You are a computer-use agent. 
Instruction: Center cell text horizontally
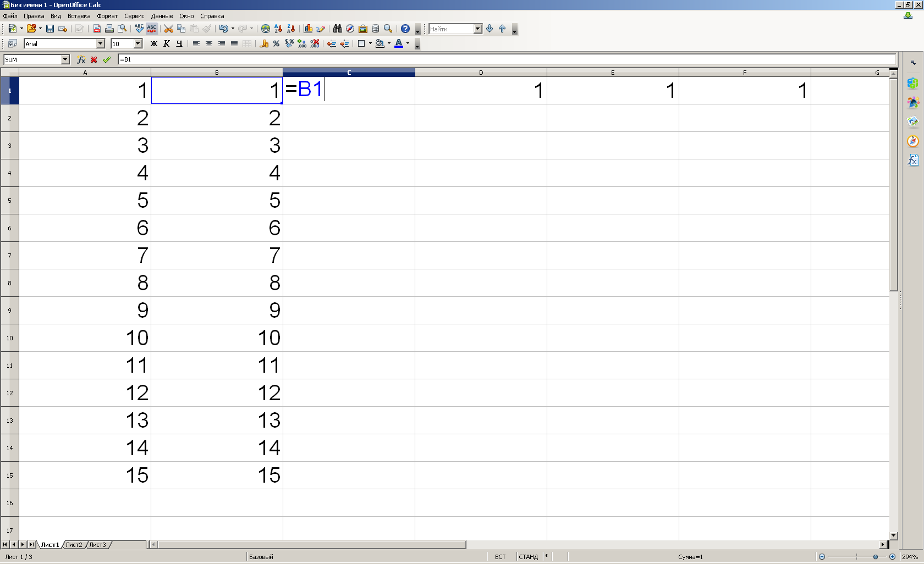pyautogui.click(x=209, y=44)
